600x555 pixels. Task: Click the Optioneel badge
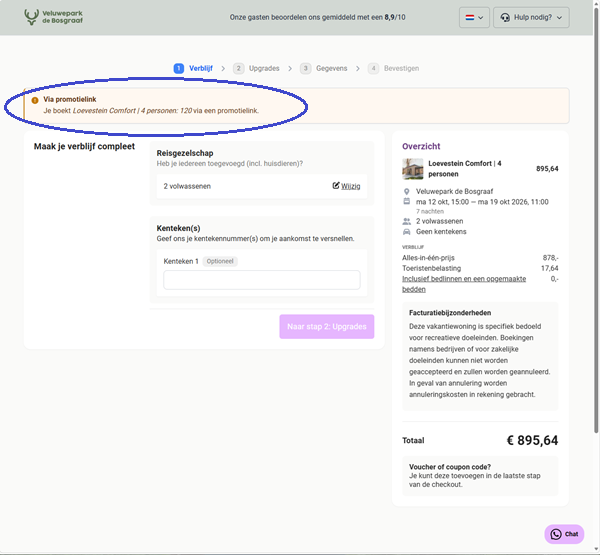pyautogui.click(x=220, y=261)
